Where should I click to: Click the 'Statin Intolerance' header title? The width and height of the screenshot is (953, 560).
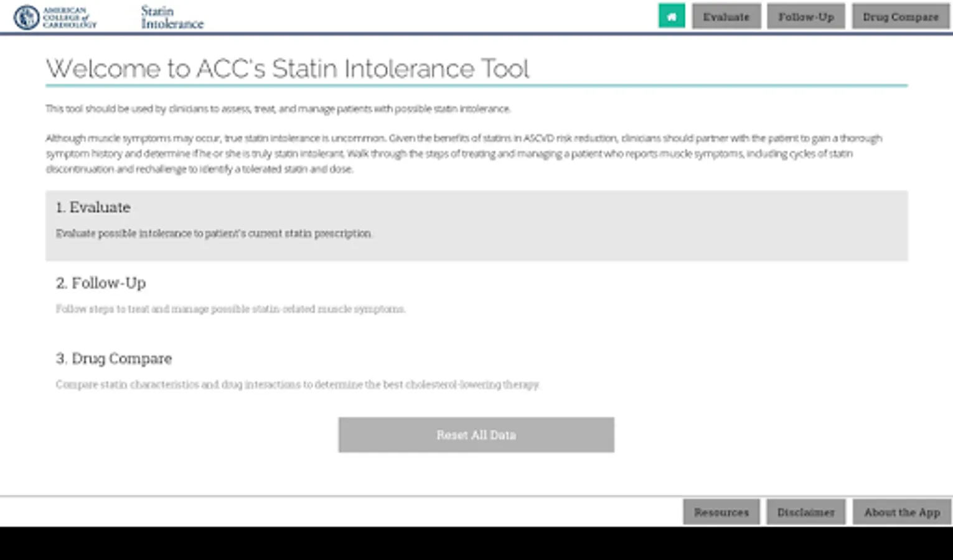(172, 17)
